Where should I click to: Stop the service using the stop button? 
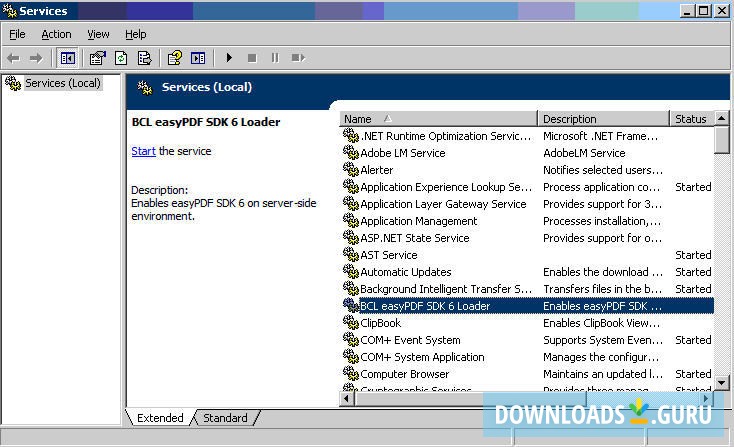coord(252,58)
